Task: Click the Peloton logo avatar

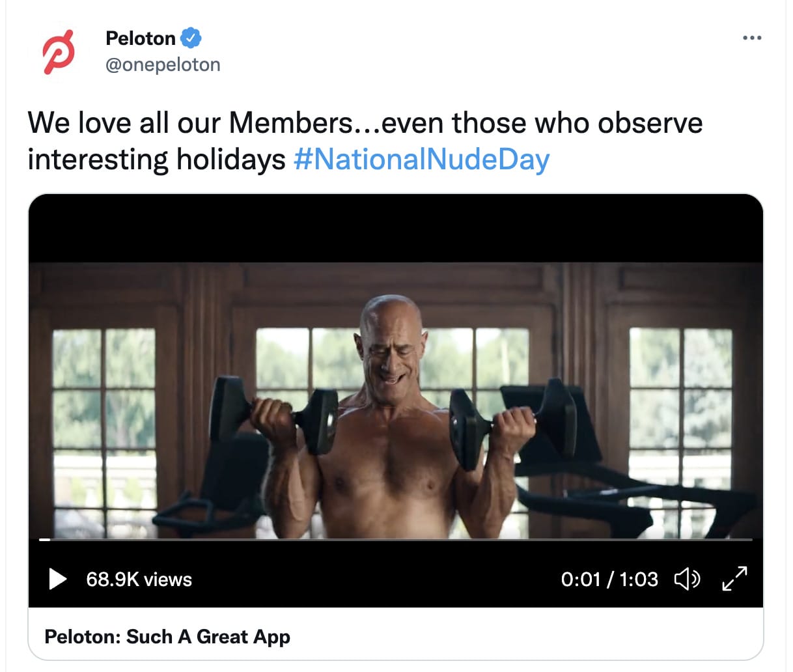Action: click(x=58, y=52)
